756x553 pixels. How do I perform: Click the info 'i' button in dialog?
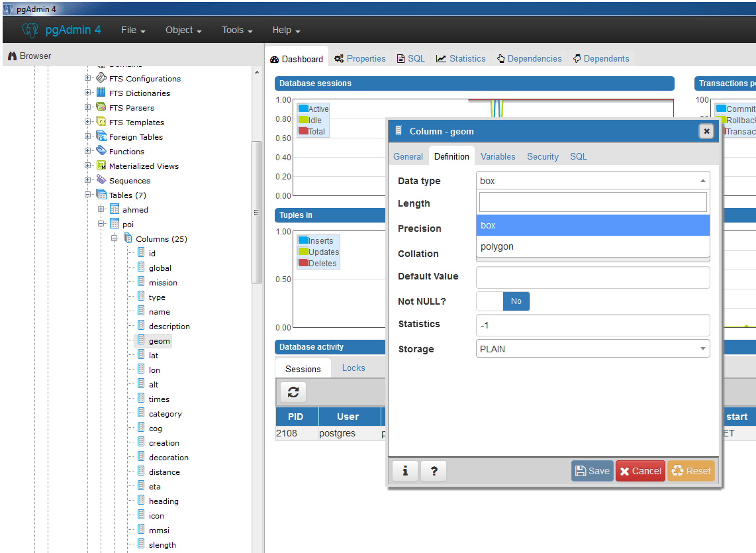(x=405, y=471)
